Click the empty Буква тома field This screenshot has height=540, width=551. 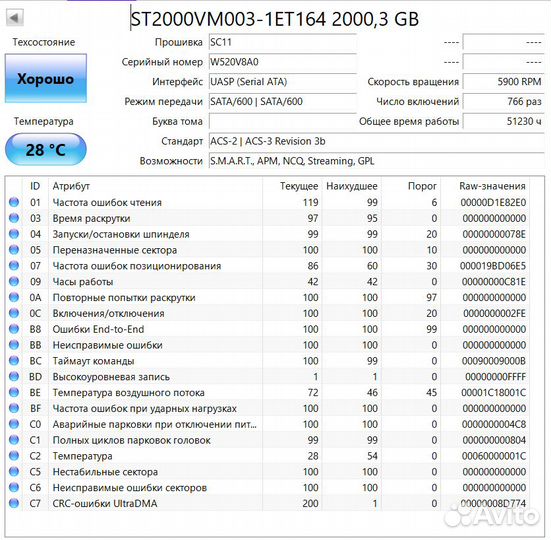coord(283,122)
